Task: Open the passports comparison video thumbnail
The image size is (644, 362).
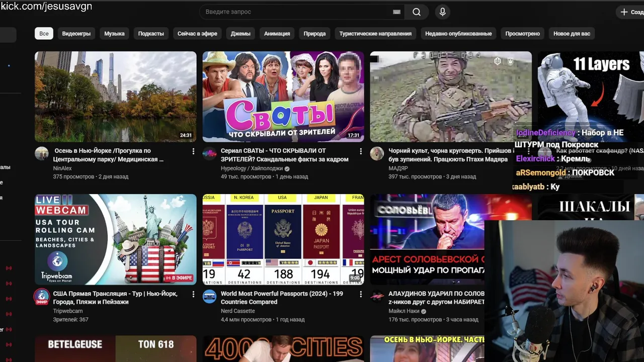Action: point(283,239)
